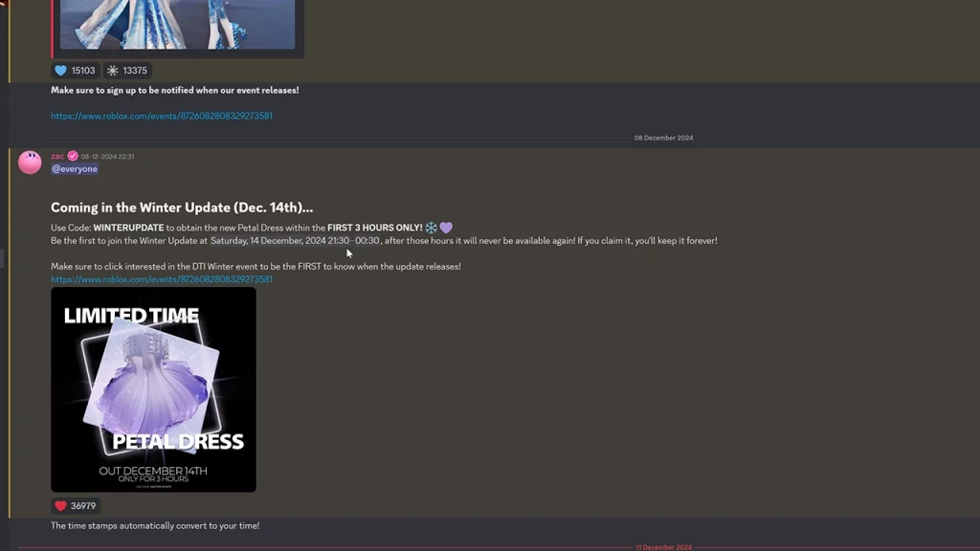Open the Limited Time Petal Dress image
980x551 pixels.
click(153, 390)
